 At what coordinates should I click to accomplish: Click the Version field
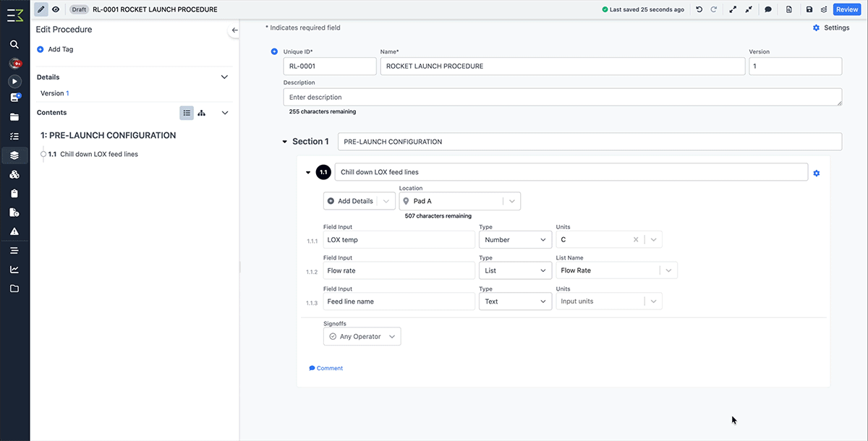pyautogui.click(x=796, y=66)
